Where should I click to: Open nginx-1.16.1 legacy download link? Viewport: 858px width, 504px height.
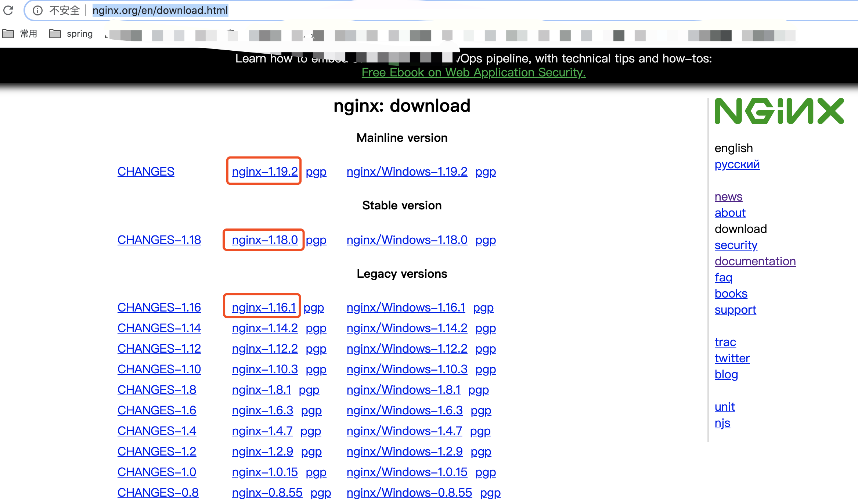click(263, 307)
